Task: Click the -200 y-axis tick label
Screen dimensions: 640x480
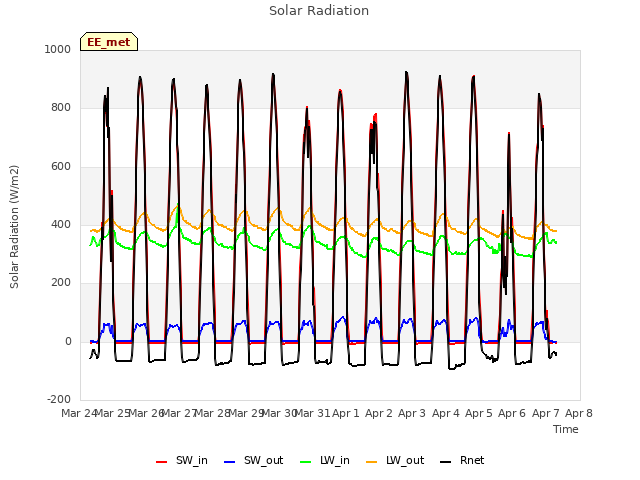Action: 59,400
